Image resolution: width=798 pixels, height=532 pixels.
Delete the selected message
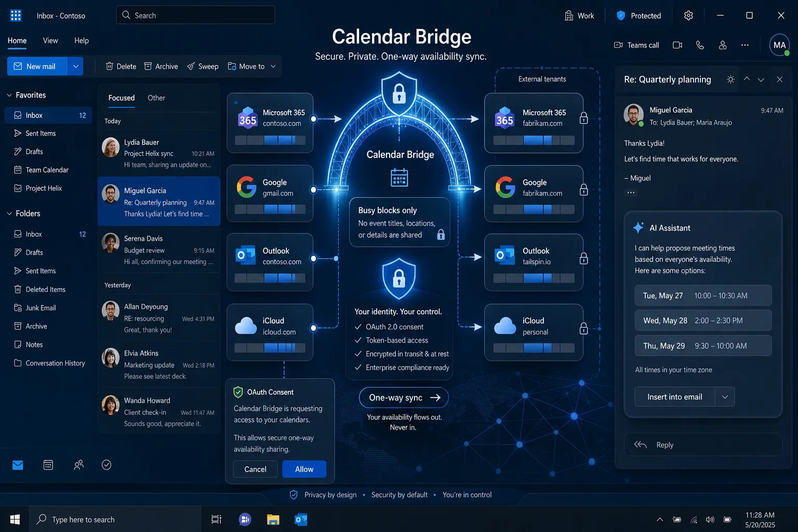coord(121,66)
